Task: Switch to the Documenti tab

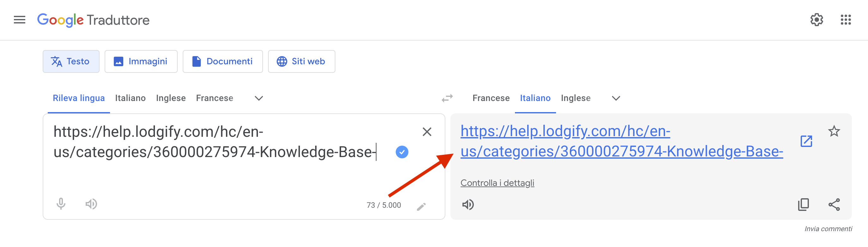Action: pos(223,61)
